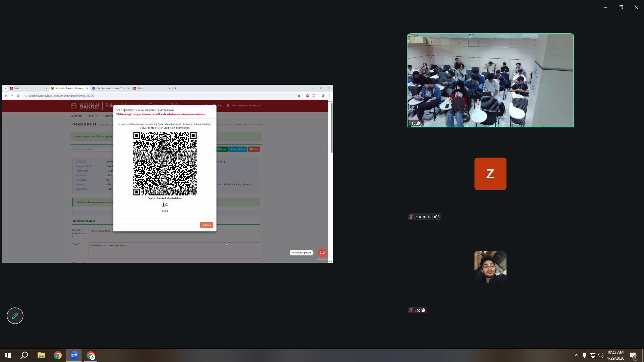View site information icon in address bar

25,96
